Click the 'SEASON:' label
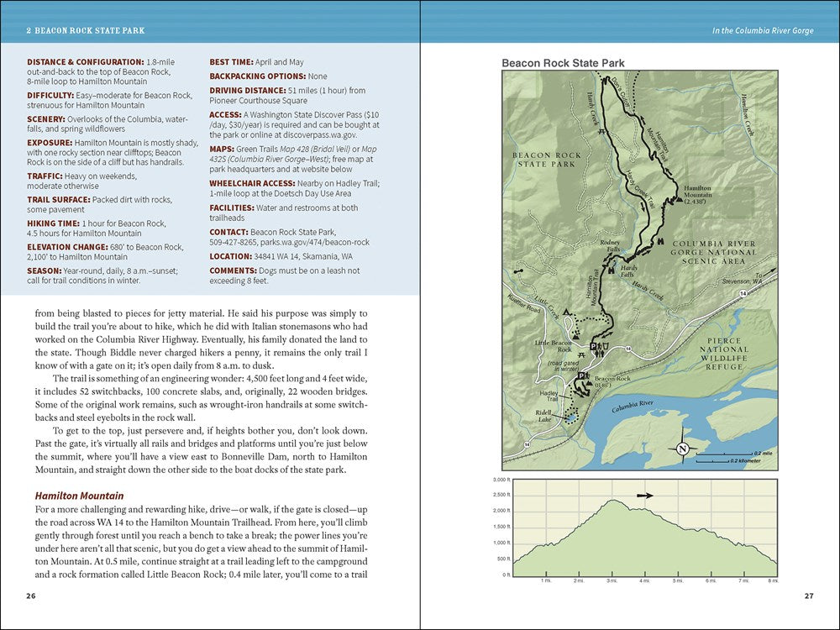The width and height of the screenshot is (840, 630). click(x=45, y=270)
